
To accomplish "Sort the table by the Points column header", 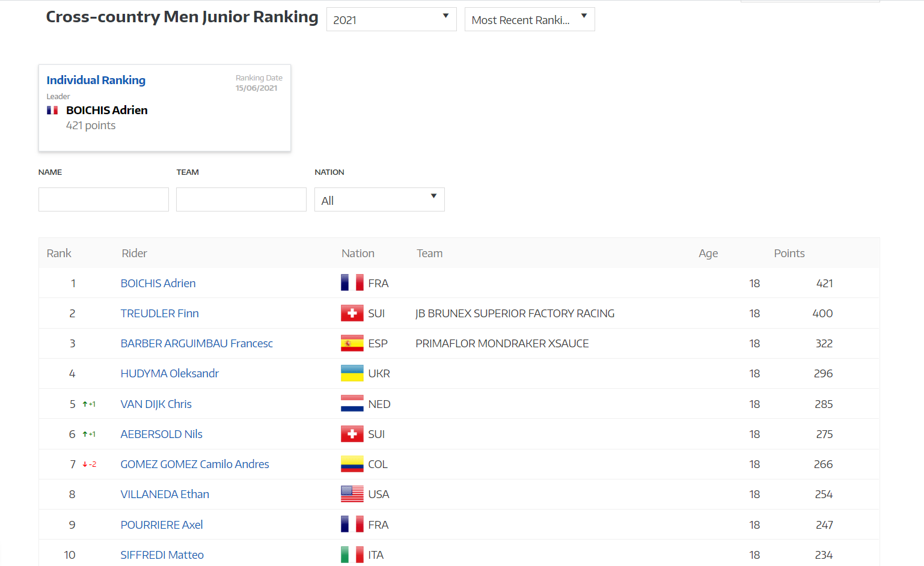I will (789, 253).
